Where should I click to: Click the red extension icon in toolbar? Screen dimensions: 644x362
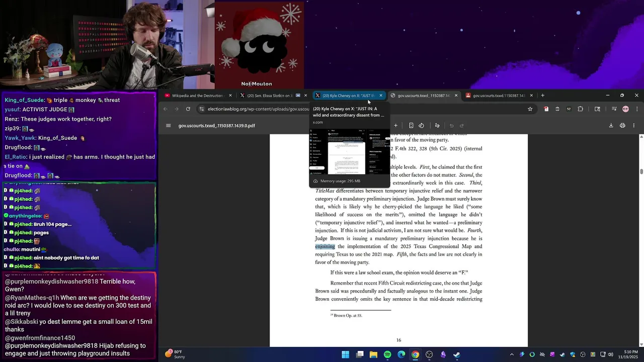pos(546,109)
